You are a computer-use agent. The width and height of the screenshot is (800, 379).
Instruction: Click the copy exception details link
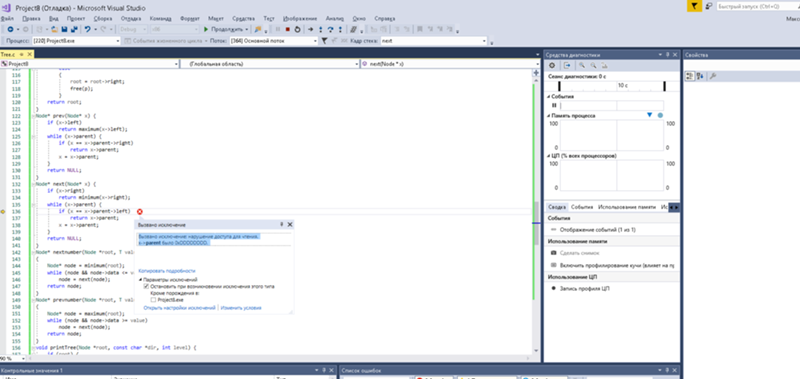click(x=166, y=271)
